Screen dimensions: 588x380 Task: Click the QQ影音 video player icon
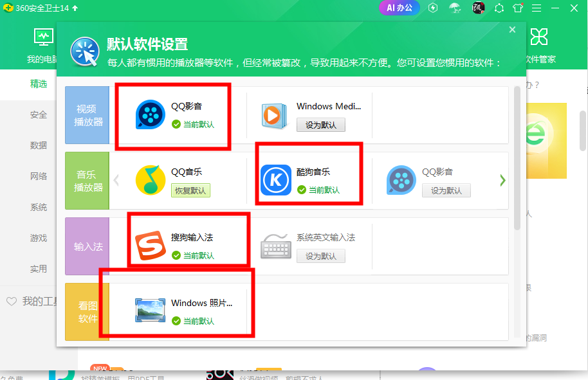coord(151,114)
